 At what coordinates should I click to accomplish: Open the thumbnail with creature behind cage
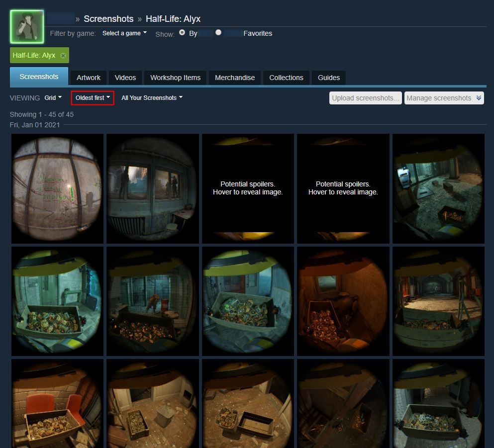click(x=153, y=301)
